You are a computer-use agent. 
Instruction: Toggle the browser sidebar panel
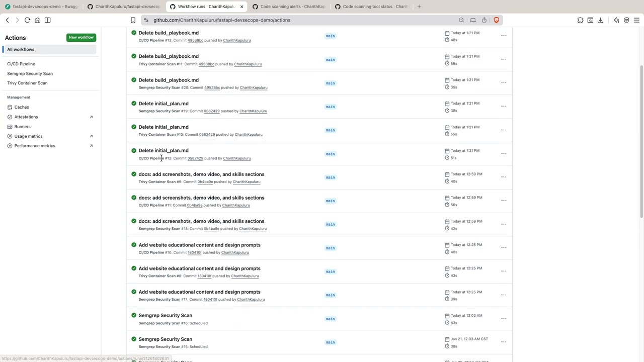coord(48,20)
